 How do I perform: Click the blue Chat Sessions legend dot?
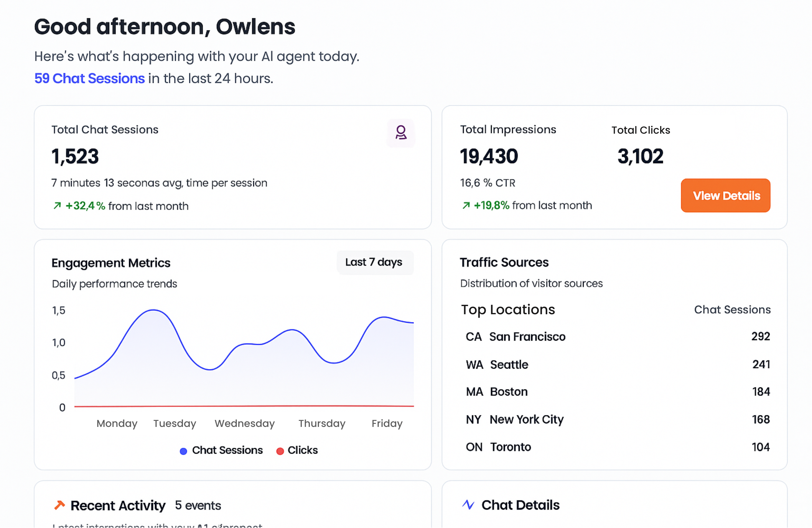[x=183, y=451]
